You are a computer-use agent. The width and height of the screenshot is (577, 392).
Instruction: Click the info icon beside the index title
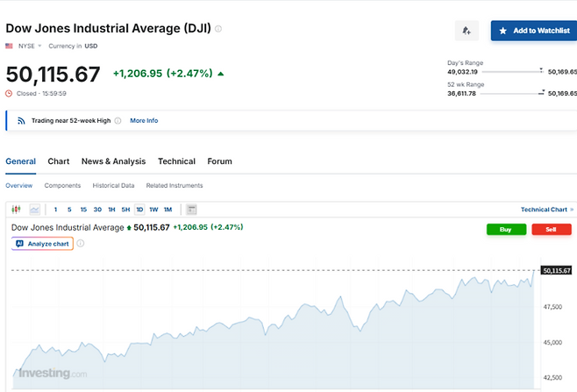(x=218, y=29)
